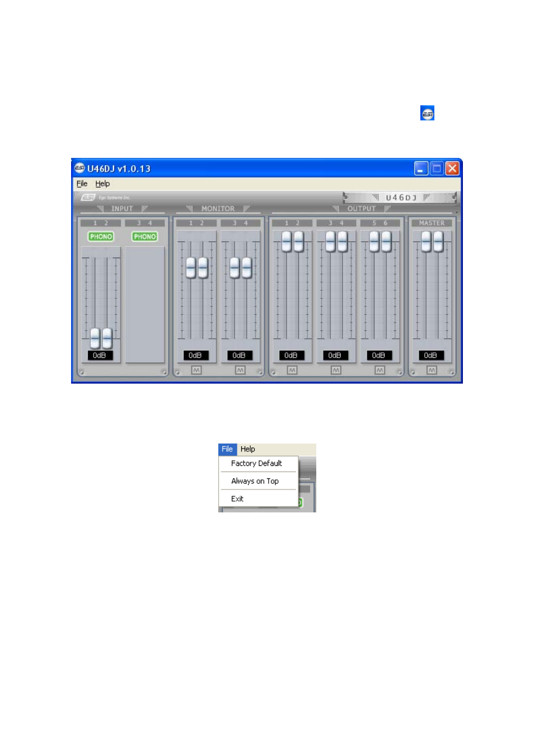Open the File menu in the U46DJ window
534x756 pixels.
click(82, 184)
